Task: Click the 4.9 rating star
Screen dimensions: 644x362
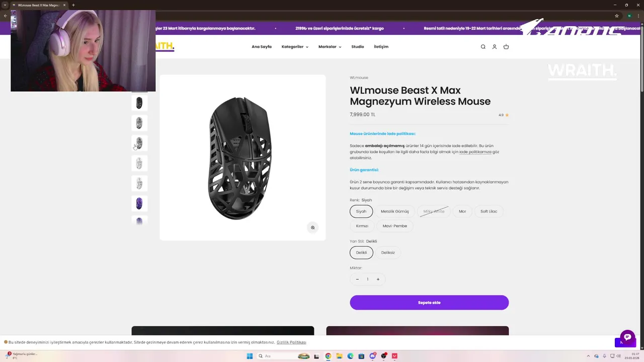Action: (x=507, y=115)
